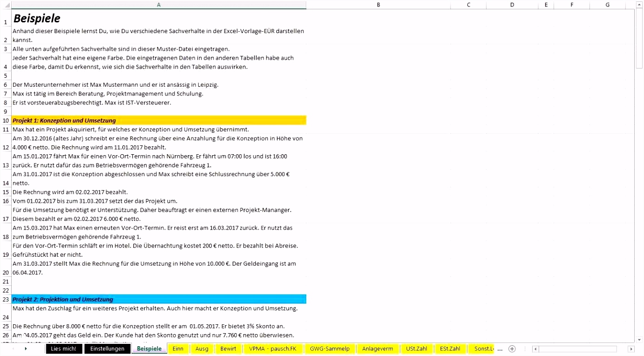Screen dimensions: 644x356
Task: Select cell 'Alle unten aufgeführten Sachverhalte...'
Action: 159,49
